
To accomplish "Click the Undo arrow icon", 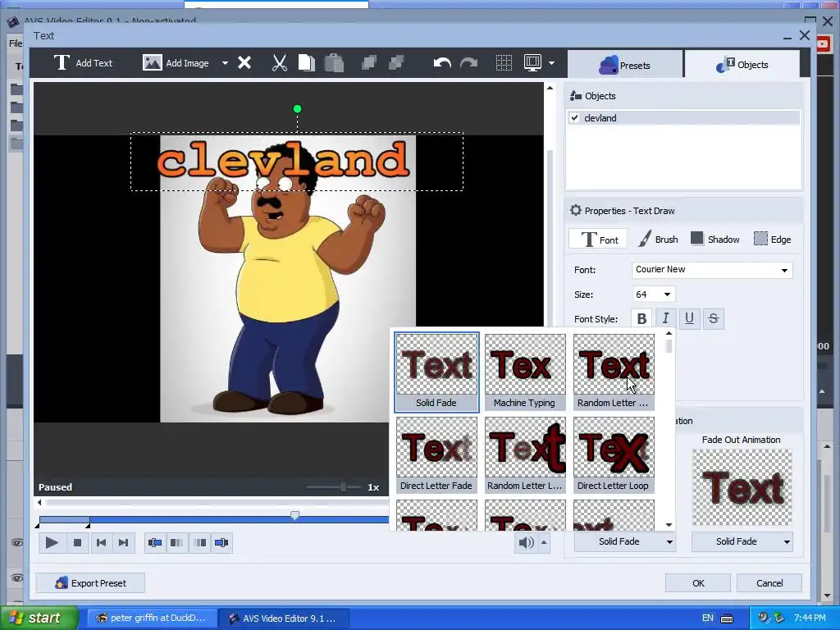I will click(x=442, y=63).
